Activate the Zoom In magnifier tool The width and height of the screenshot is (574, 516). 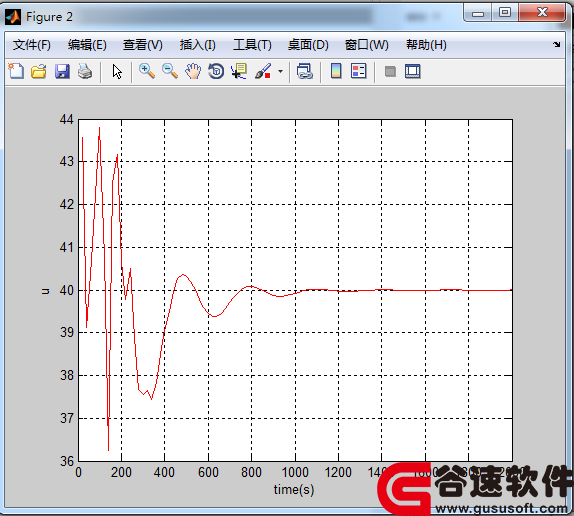point(147,71)
